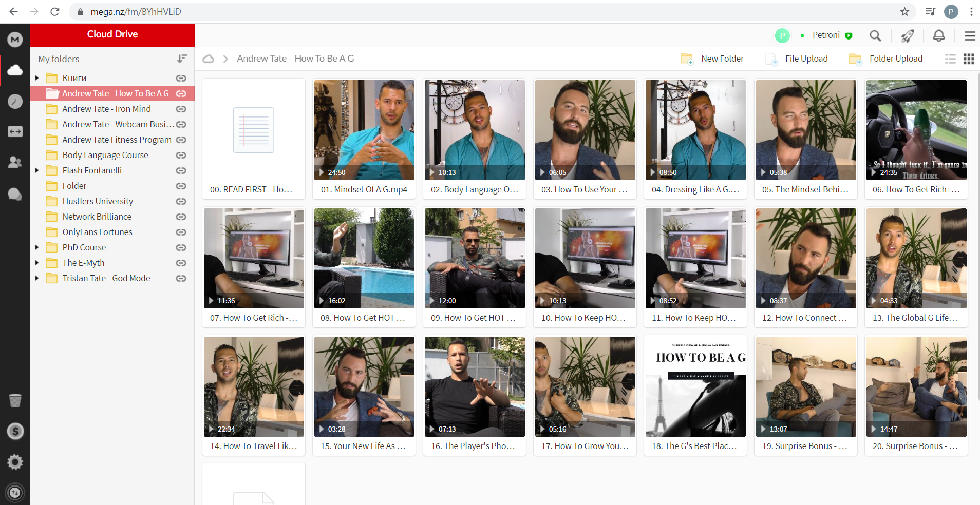Image resolution: width=980 pixels, height=505 pixels.
Task: Play video 16. The Player's Phone
Action: [475, 395]
